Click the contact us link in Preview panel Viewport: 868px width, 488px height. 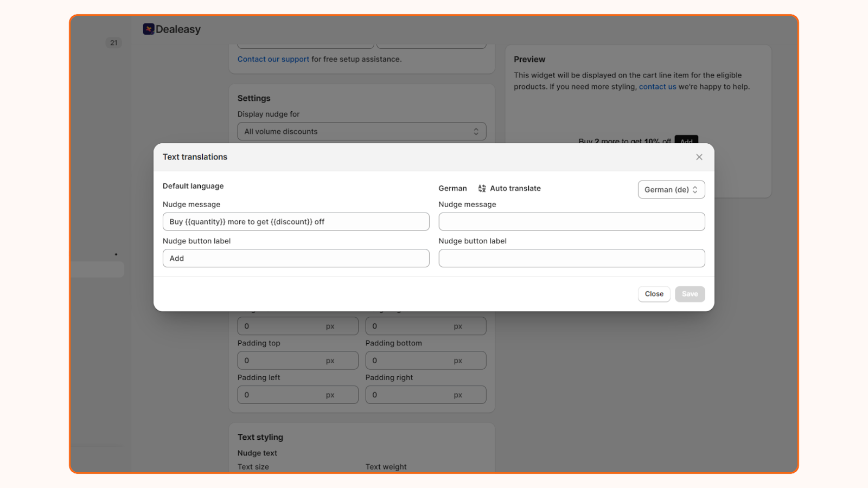(x=657, y=86)
